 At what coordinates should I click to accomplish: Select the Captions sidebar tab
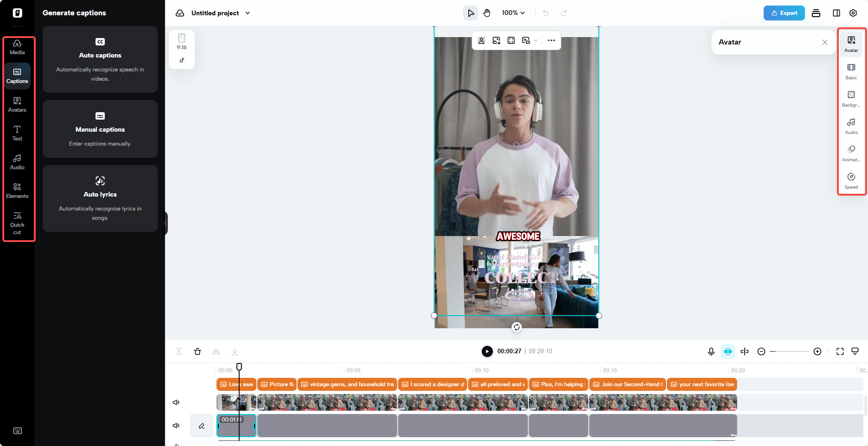point(17,76)
